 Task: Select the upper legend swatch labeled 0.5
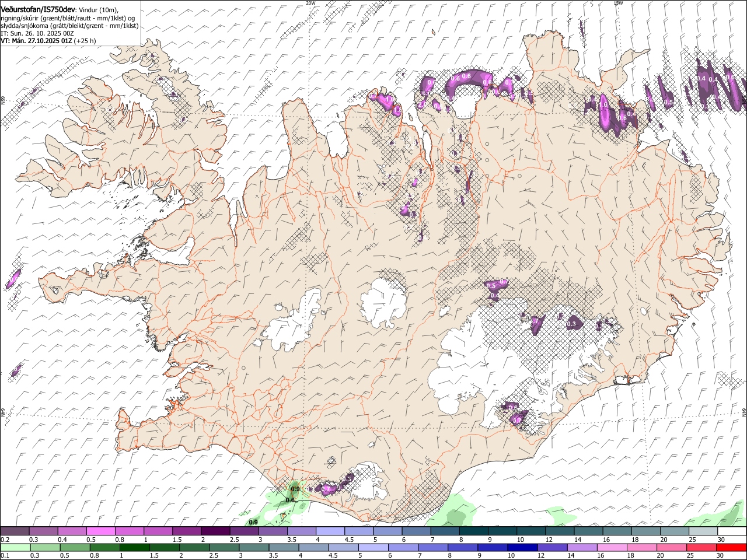[x=101, y=531]
